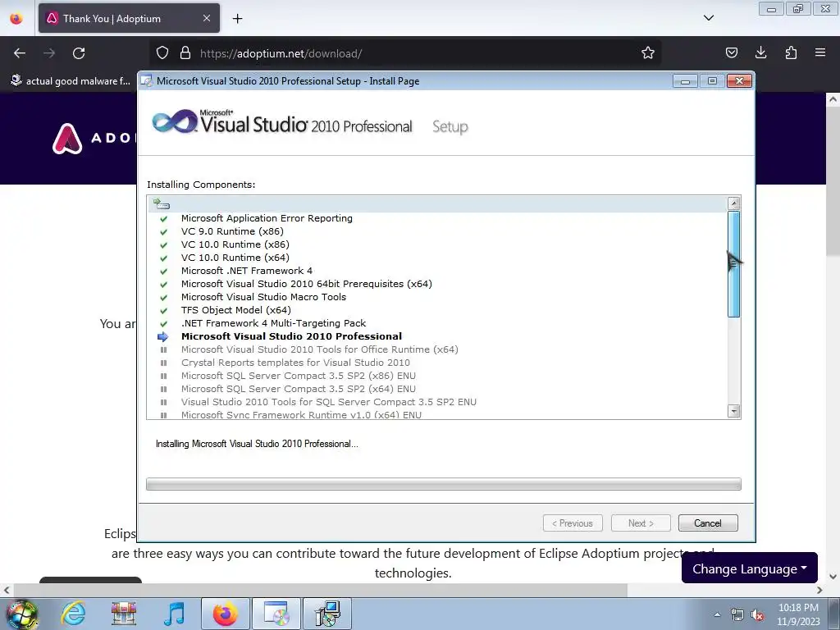
Task: Close the Thank You Adoptium tab
Action: pyautogui.click(x=207, y=18)
